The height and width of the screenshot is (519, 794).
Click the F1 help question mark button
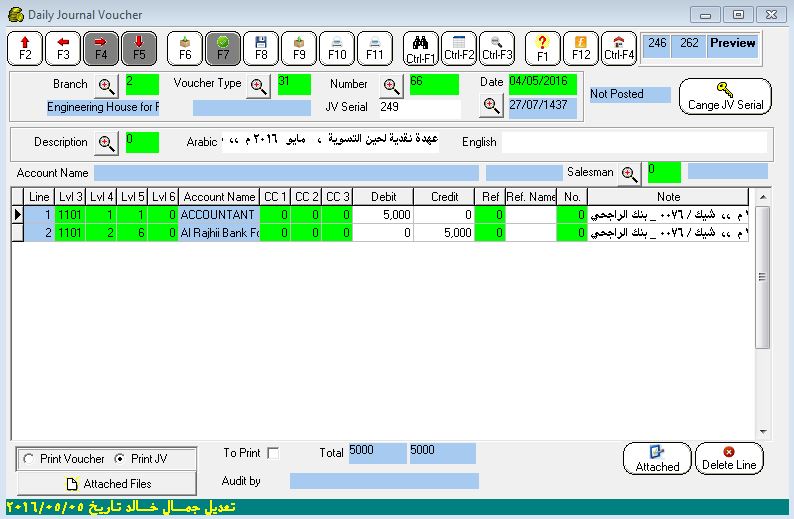(542, 48)
